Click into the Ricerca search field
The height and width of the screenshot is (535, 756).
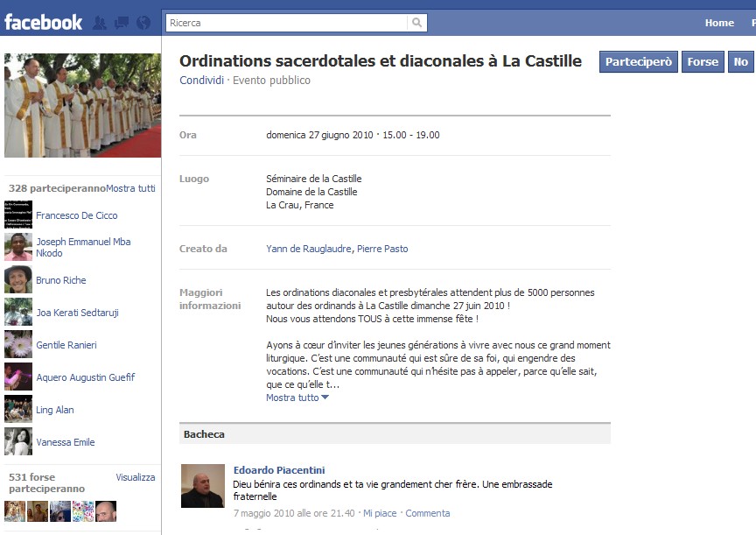pyautogui.click(x=286, y=23)
